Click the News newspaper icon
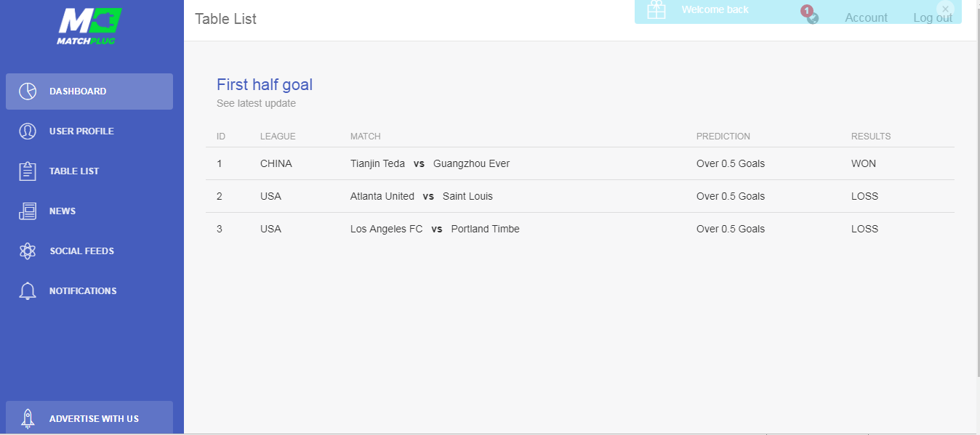The width and height of the screenshot is (980, 435). point(28,211)
